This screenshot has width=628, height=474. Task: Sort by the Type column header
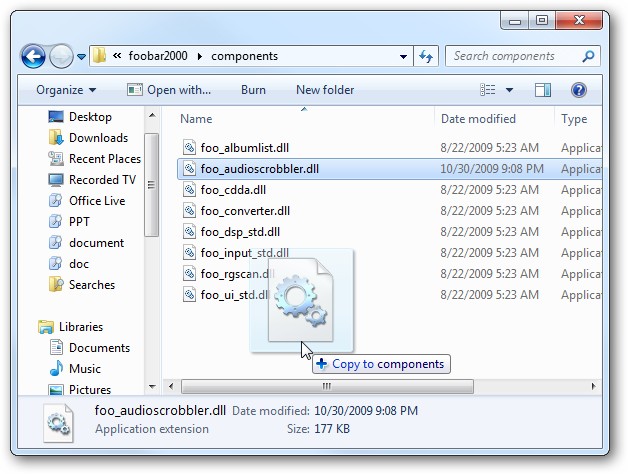[574, 119]
